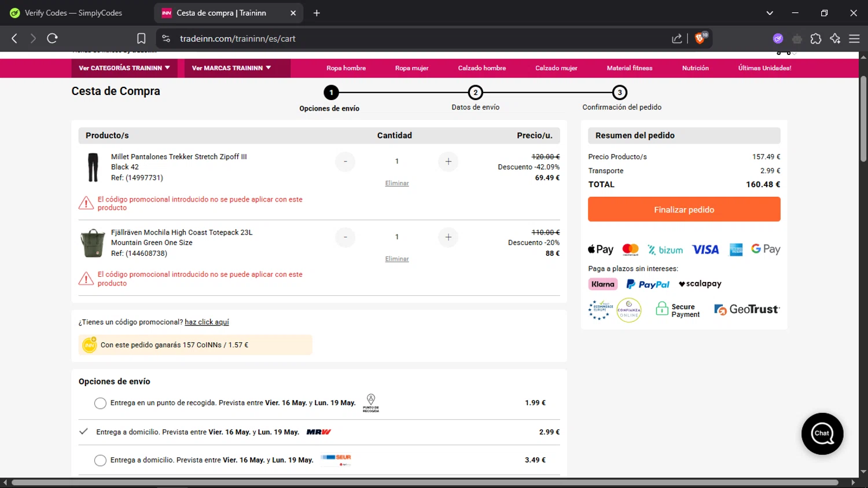
Task: Decrease quantity of Millet Pantalones
Action: [345, 162]
